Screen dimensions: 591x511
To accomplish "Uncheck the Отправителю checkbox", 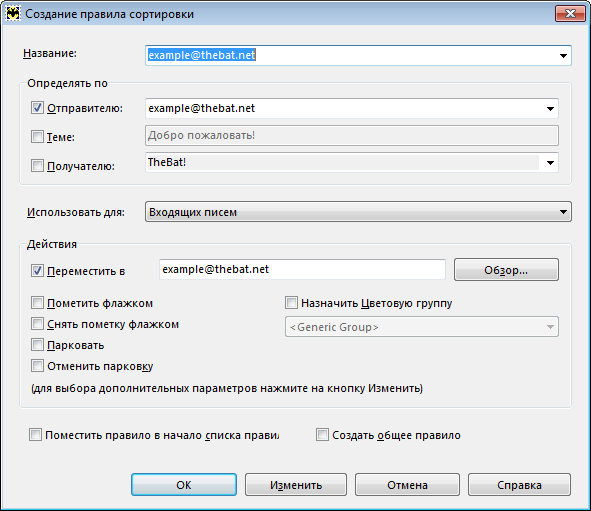I will (37, 108).
